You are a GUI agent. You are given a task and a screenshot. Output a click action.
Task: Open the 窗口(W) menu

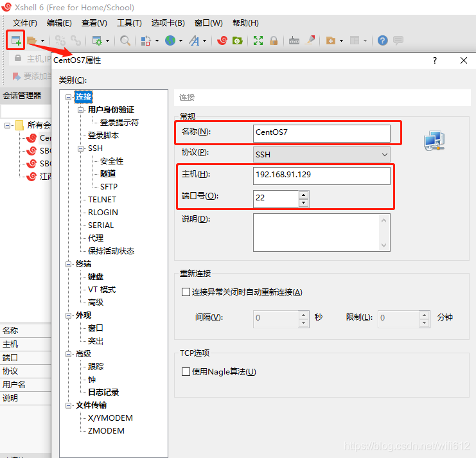pos(209,23)
